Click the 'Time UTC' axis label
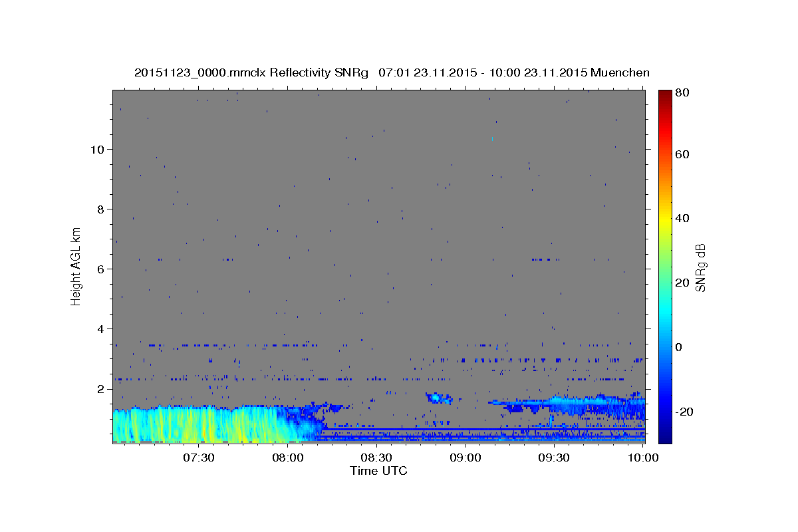The width and height of the screenshot is (798, 532). 378,471
